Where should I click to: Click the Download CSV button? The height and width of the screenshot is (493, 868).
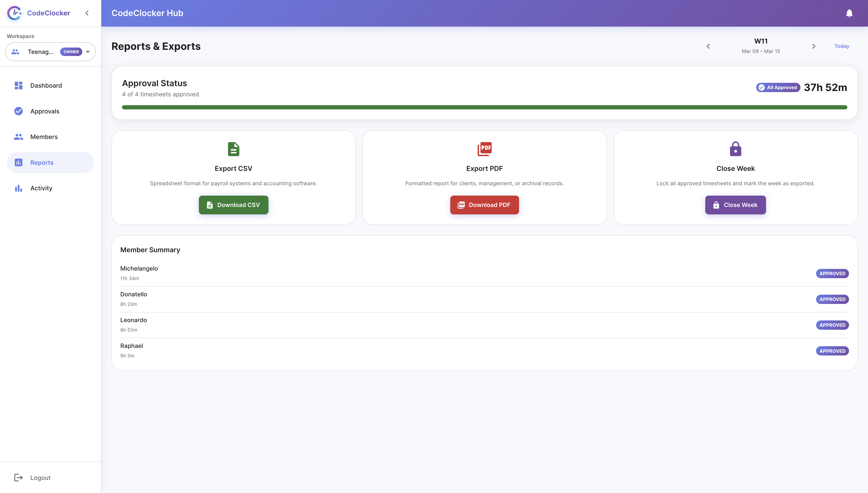[x=233, y=205]
